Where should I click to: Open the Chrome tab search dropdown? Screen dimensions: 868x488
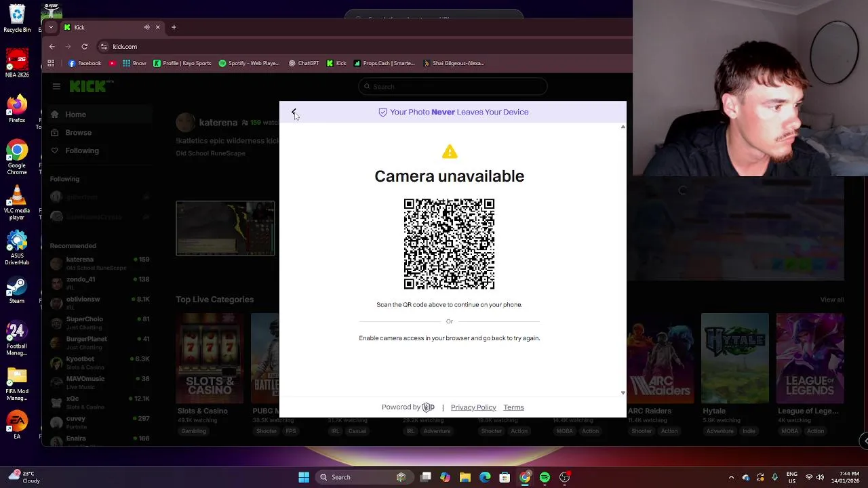click(51, 27)
